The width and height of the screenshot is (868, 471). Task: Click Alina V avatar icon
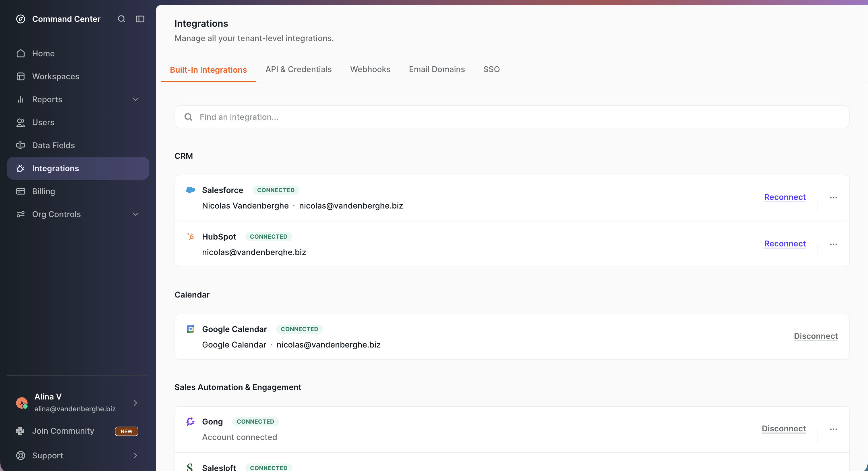point(22,403)
